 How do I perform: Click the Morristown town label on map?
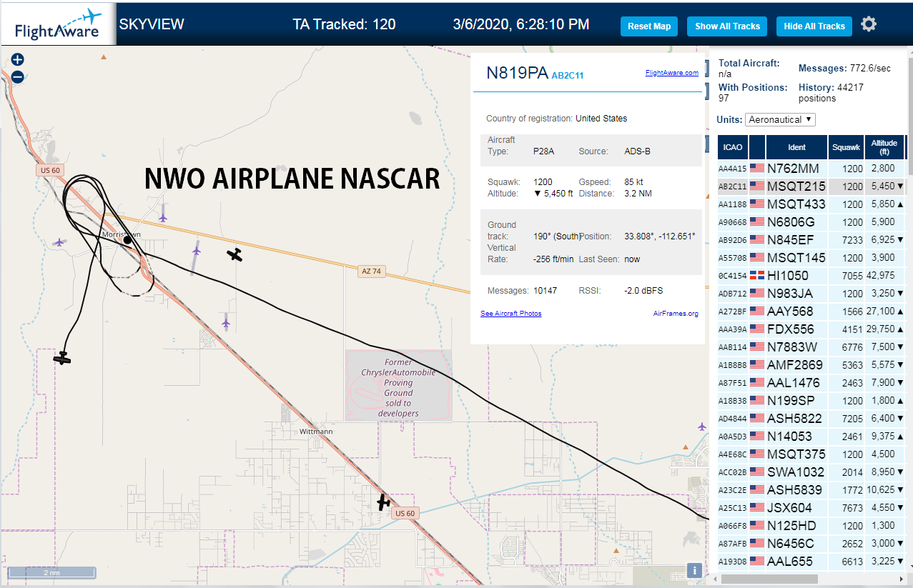coord(121,234)
